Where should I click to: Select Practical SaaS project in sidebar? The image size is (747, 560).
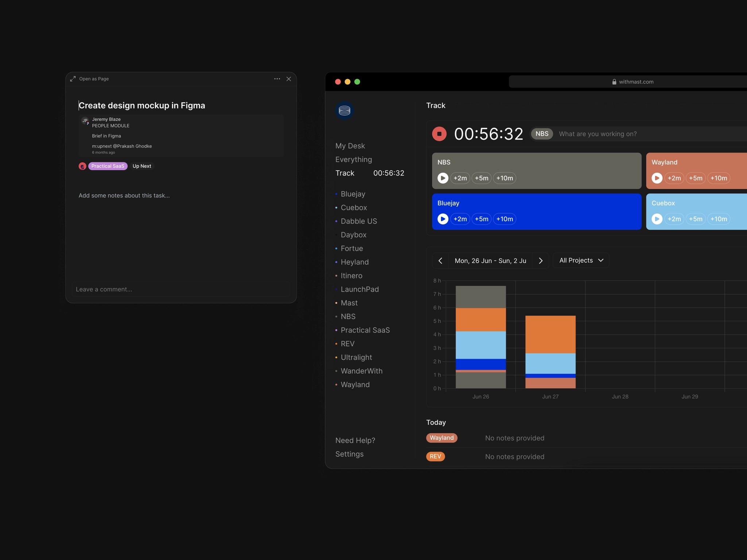pos(365,330)
